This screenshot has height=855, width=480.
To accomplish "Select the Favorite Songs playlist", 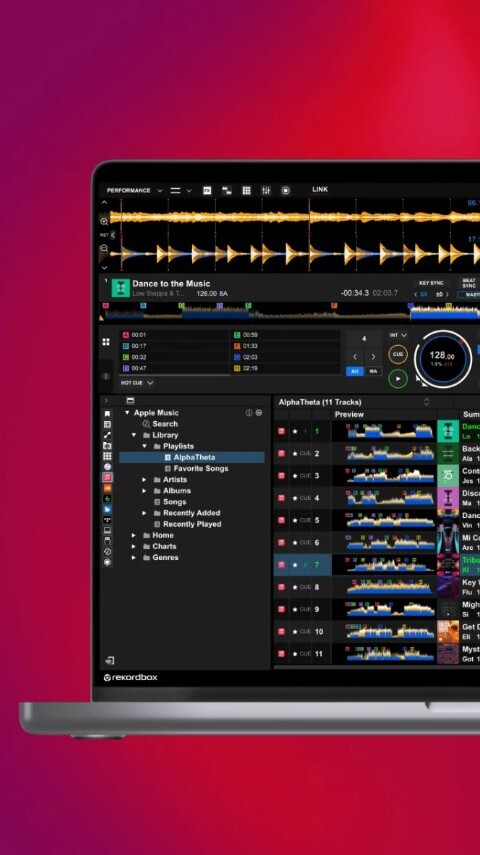I will 201,468.
